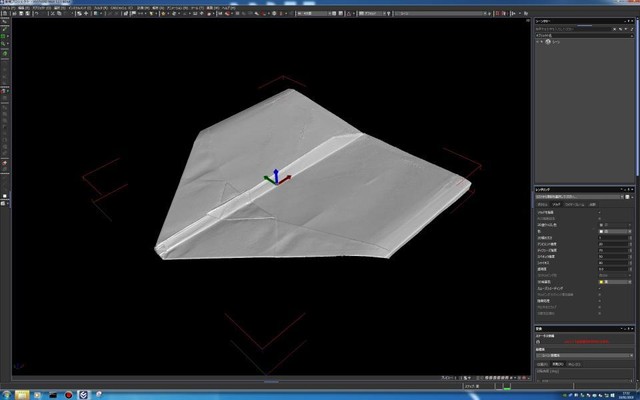Screen dimensions: 640x400
Task: Toggle the first checkbox in the rendering panel
Action: 601,213
